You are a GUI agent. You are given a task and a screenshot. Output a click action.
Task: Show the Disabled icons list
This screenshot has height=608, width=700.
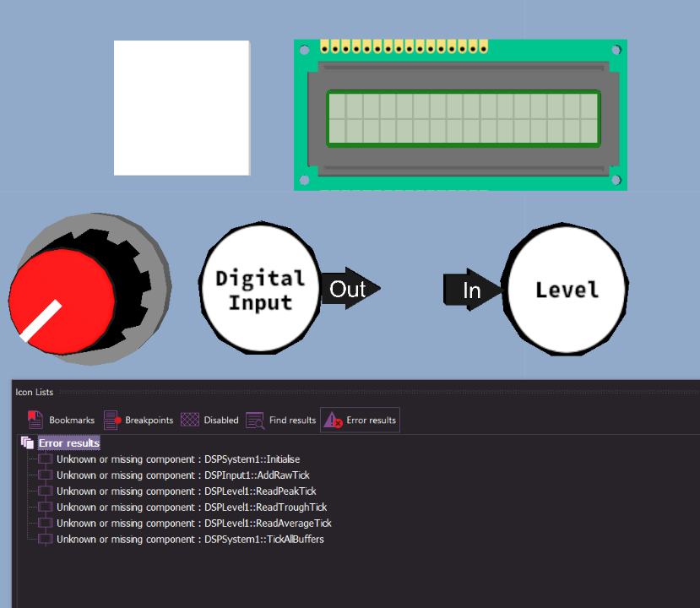pyautogui.click(x=210, y=420)
